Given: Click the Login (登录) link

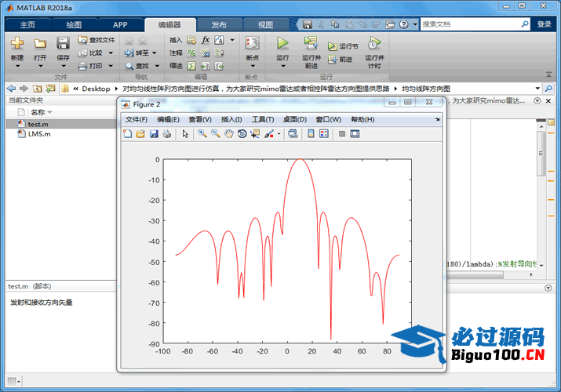Looking at the screenshot, I should click(x=544, y=24).
